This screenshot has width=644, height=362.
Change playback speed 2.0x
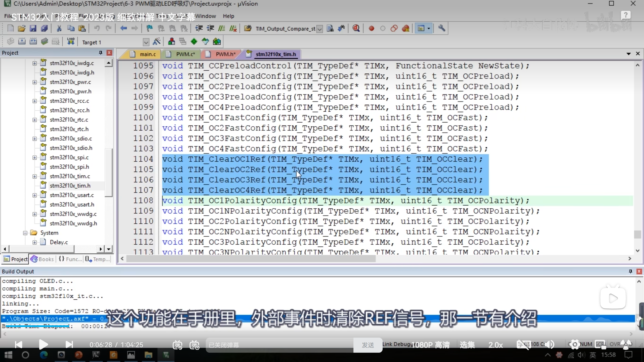click(495, 345)
